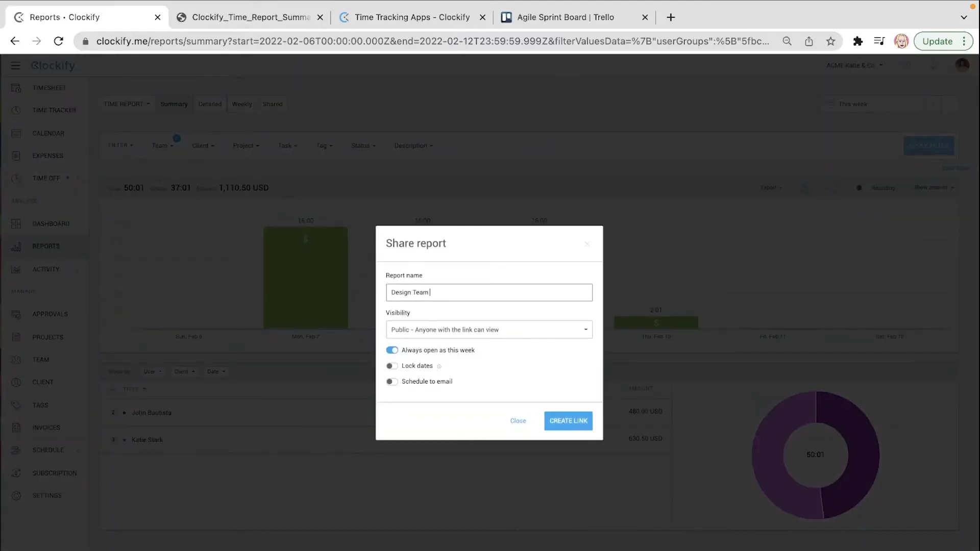
Task: Click the Close link in dialog
Action: click(x=518, y=421)
